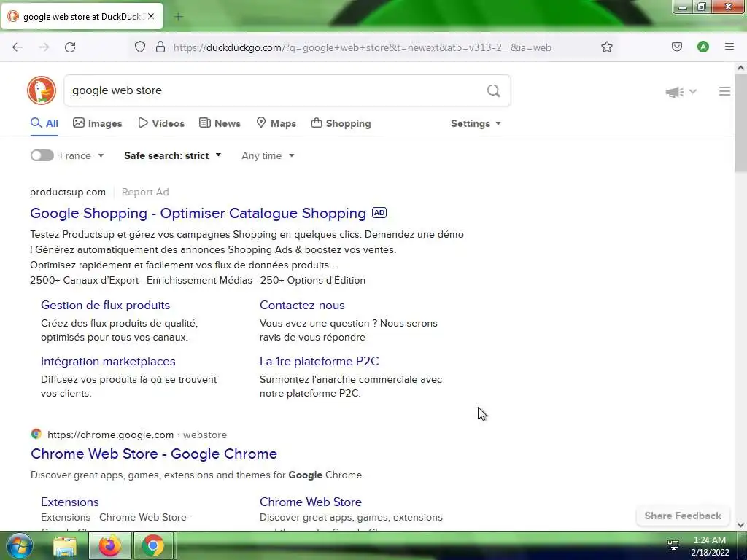The image size is (747, 560).
Task: Open the green account avatar icon
Action: coord(703,47)
